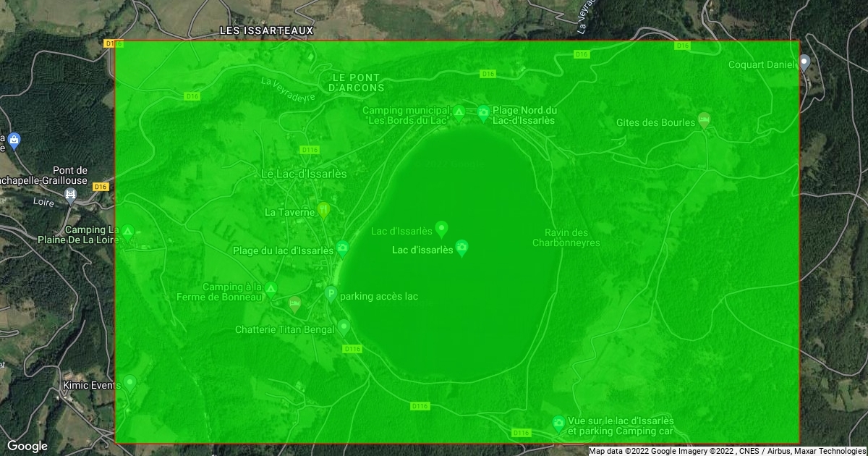Click the upper Lac d'Issarlès pin marker
Screen dimensions: 868x456
coord(441,229)
